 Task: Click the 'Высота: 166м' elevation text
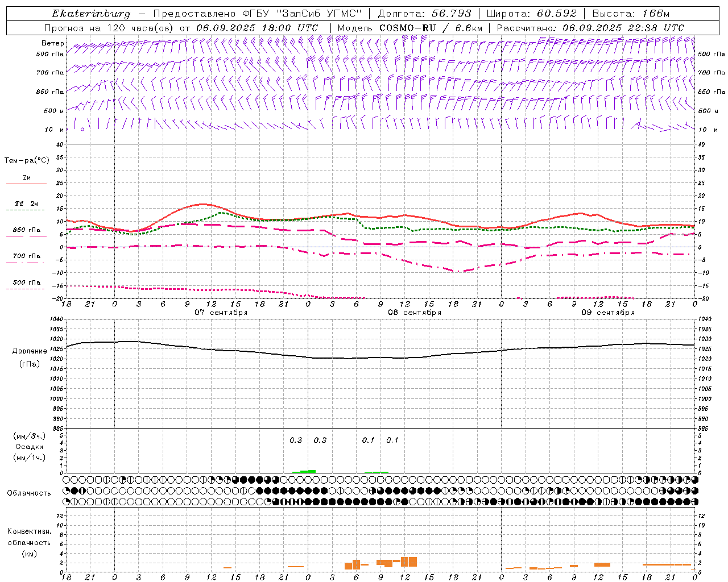[x=631, y=14]
